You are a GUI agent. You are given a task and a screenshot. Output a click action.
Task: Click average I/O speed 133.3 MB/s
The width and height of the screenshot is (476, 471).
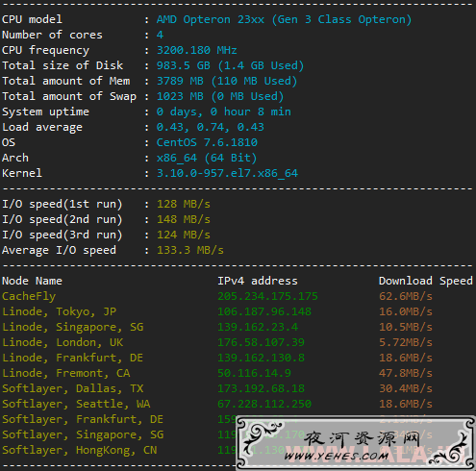pyautogui.click(x=190, y=250)
